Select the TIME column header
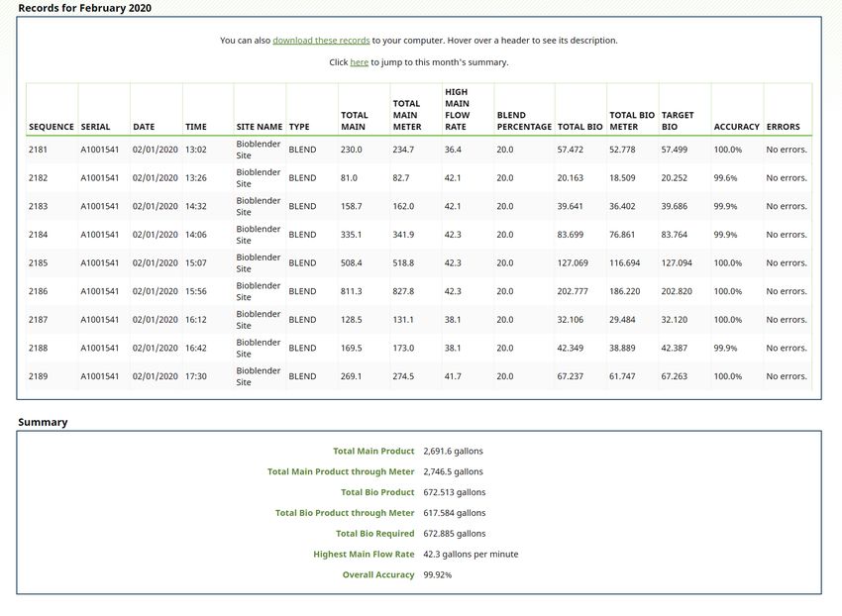The image size is (842, 616). coord(196,127)
